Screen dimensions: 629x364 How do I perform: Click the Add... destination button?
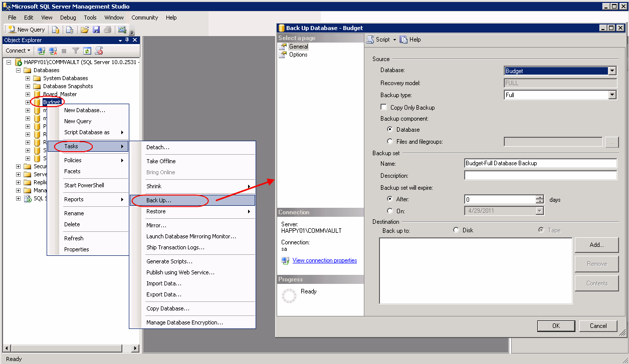pos(597,245)
